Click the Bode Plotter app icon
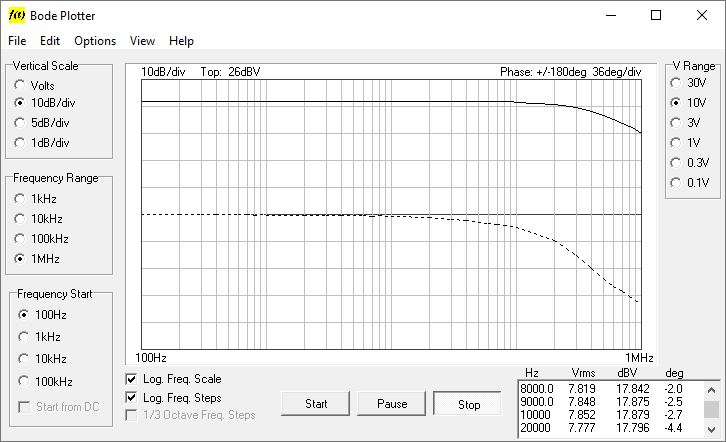Image resolution: width=726 pixels, height=442 pixels. 17,15
